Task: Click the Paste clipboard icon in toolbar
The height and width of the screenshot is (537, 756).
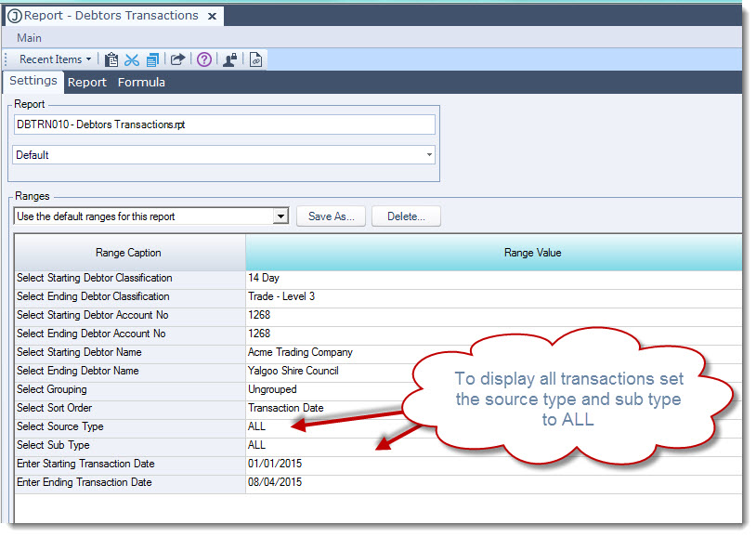Action: click(111, 59)
